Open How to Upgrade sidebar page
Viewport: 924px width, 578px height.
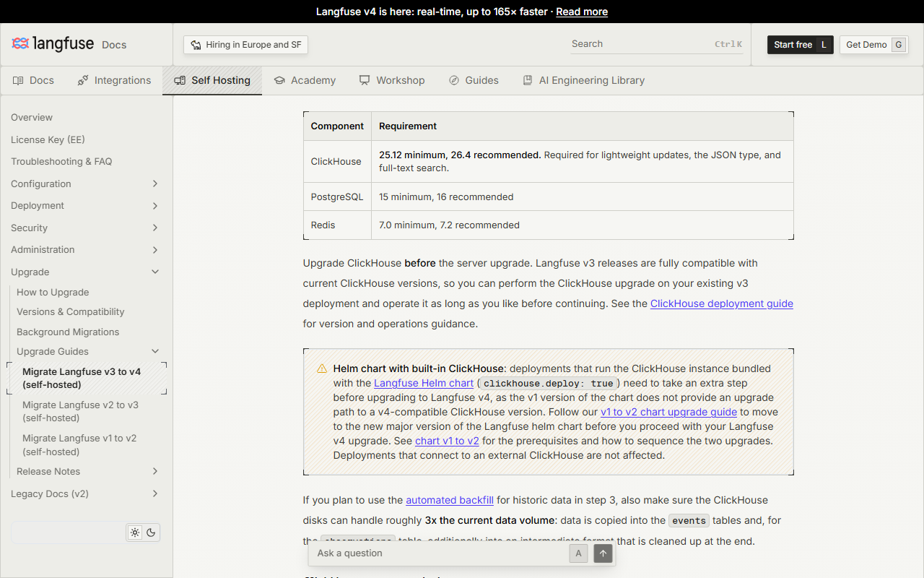point(53,292)
